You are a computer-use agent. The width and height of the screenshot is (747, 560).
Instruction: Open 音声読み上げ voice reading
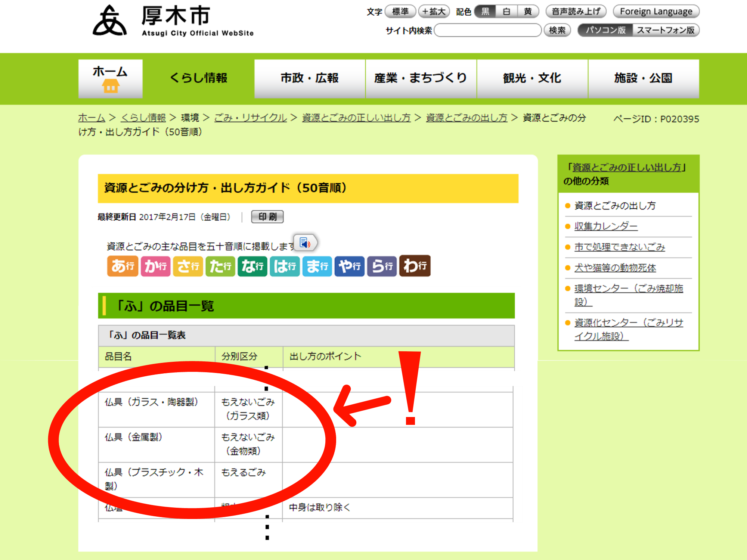pos(576,12)
